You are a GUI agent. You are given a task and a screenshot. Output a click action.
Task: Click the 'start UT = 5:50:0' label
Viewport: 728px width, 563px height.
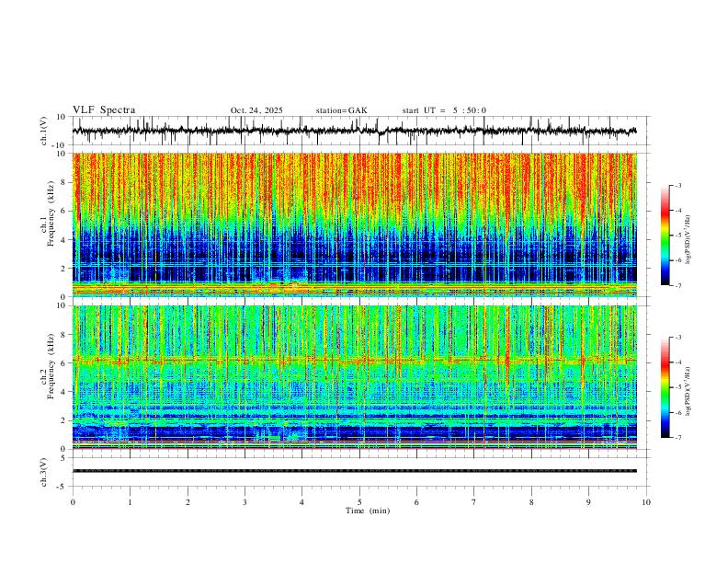tap(444, 110)
